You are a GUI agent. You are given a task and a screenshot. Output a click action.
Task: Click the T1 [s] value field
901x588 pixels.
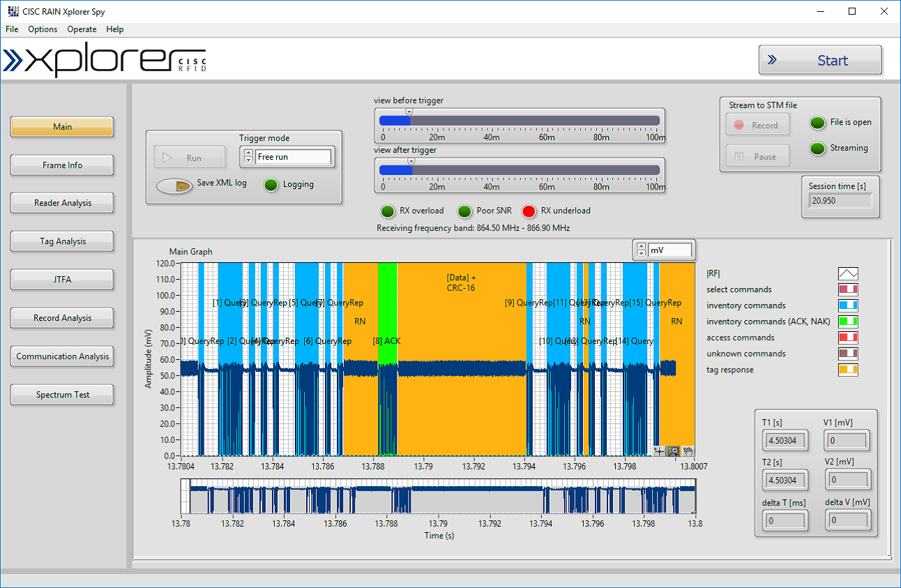click(785, 441)
